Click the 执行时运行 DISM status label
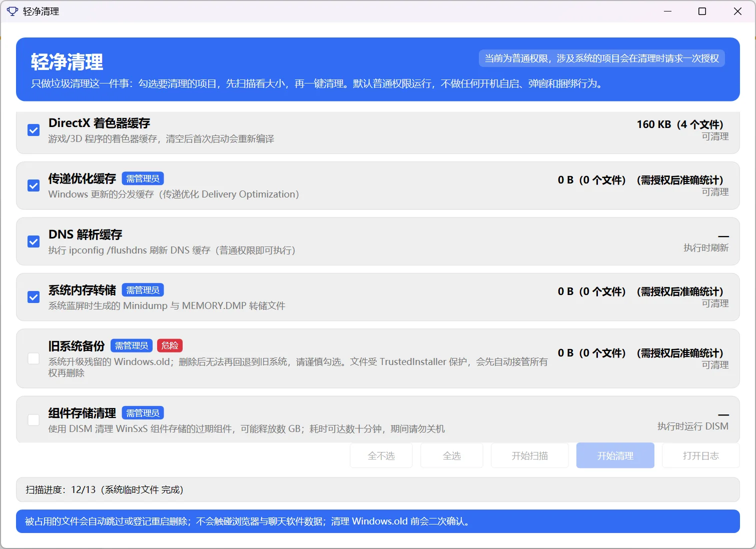The image size is (756, 549). click(693, 426)
